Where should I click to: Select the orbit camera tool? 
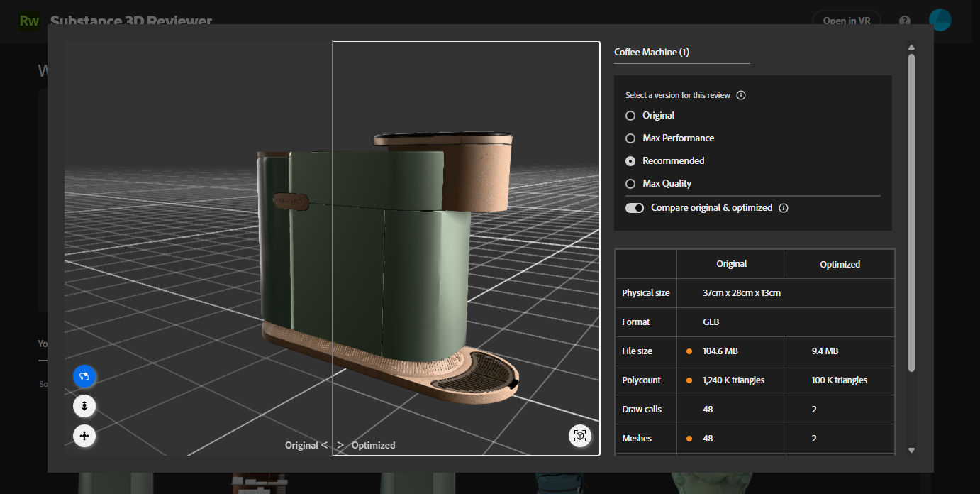(x=84, y=376)
